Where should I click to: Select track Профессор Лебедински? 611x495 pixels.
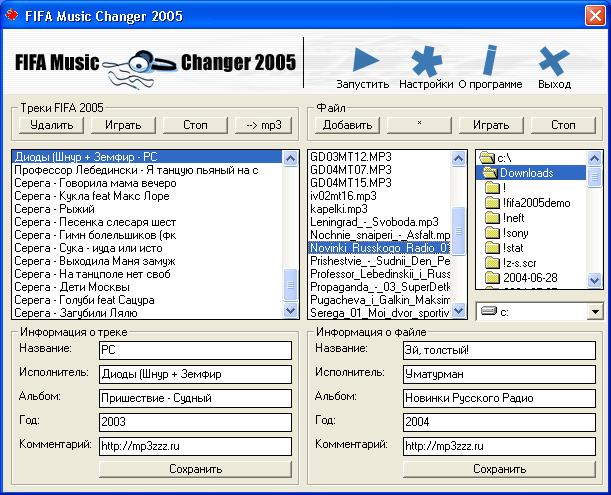click(147, 170)
